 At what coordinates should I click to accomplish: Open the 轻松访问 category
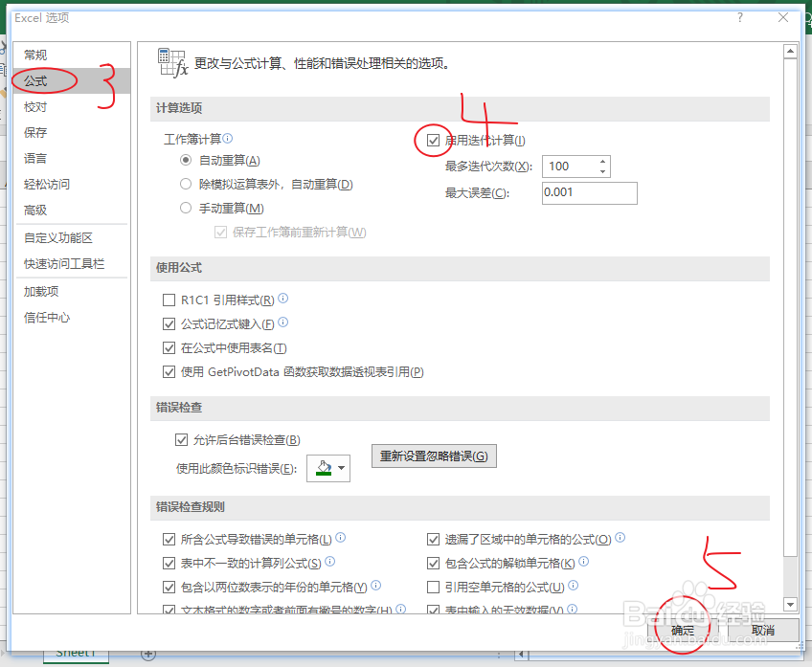(x=72, y=184)
